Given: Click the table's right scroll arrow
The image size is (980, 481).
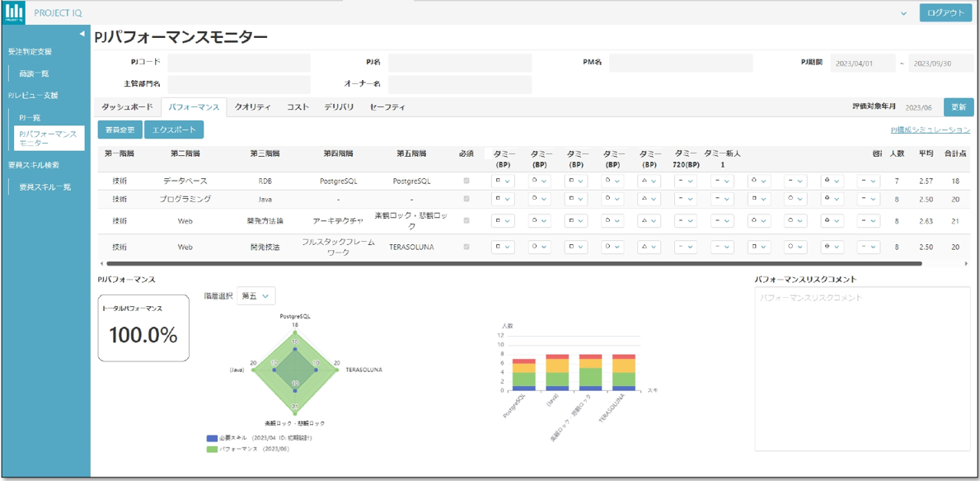Looking at the screenshot, I should (966, 263).
